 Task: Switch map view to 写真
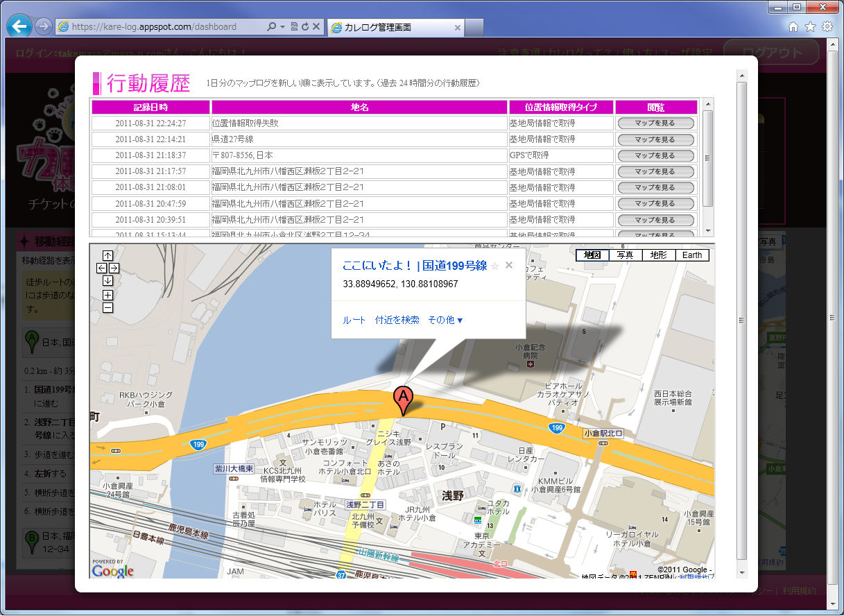[625, 255]
